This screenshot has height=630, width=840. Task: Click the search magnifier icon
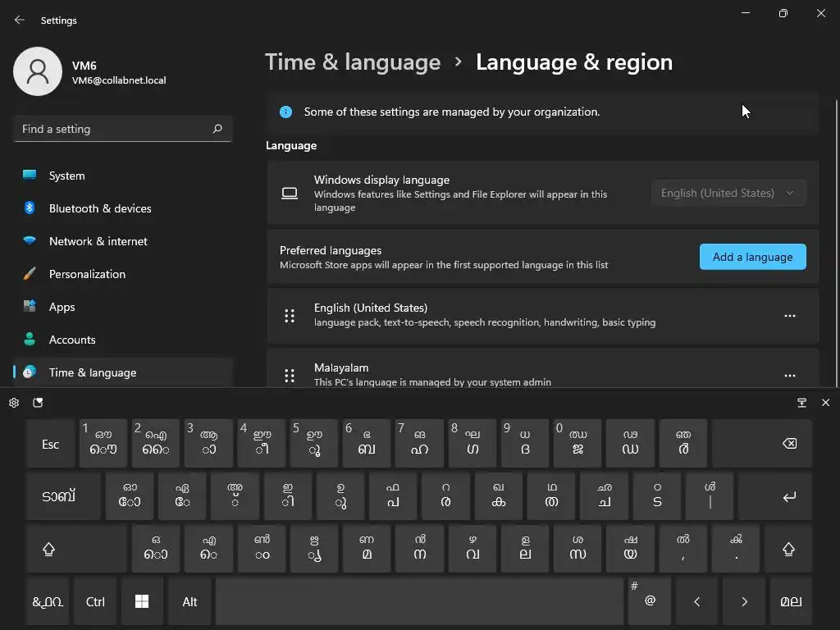217,129
